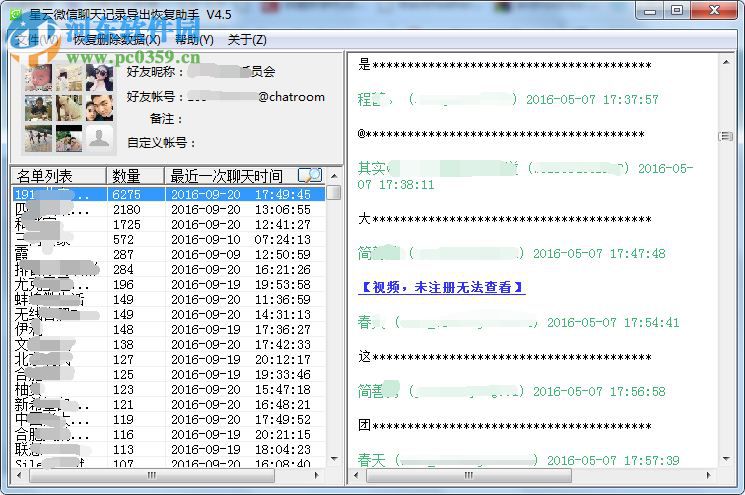Click down arrow of chat panel scrollbar
The image size is (745, 495).
[726, 459]
